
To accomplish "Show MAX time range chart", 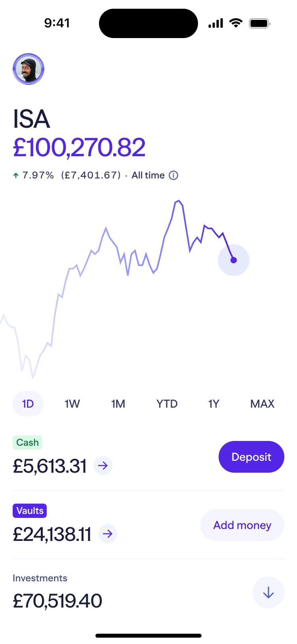I will coord(262,404).
